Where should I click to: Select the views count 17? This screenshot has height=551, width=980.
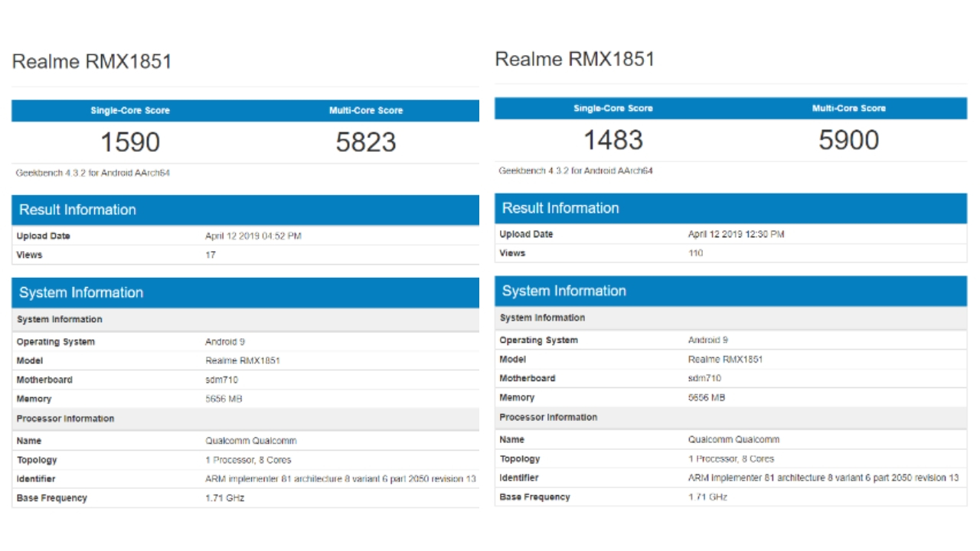[211, 255]
